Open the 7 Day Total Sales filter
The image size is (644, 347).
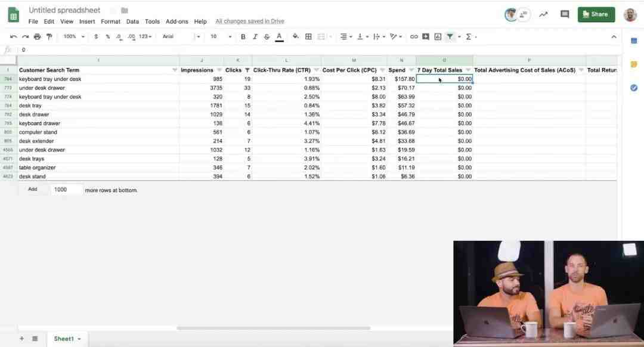[x=468, y=70]
